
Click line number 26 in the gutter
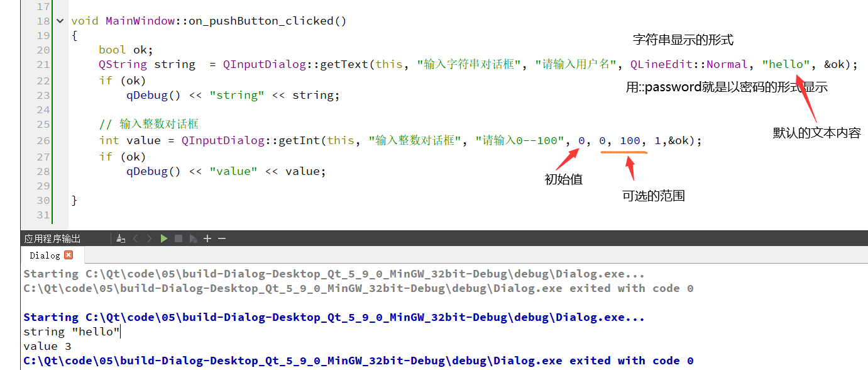pyautogui.click(x=43, y=140)
